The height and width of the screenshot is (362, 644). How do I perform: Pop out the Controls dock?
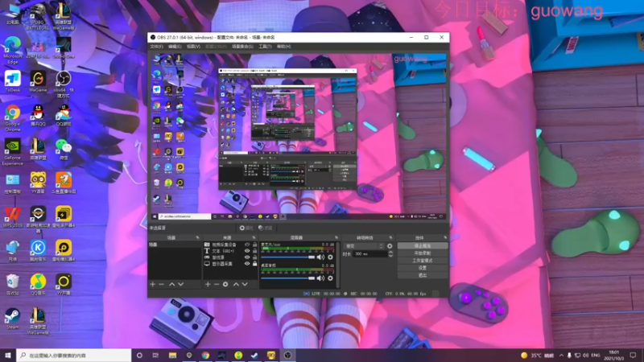click(x=445, y=237)
